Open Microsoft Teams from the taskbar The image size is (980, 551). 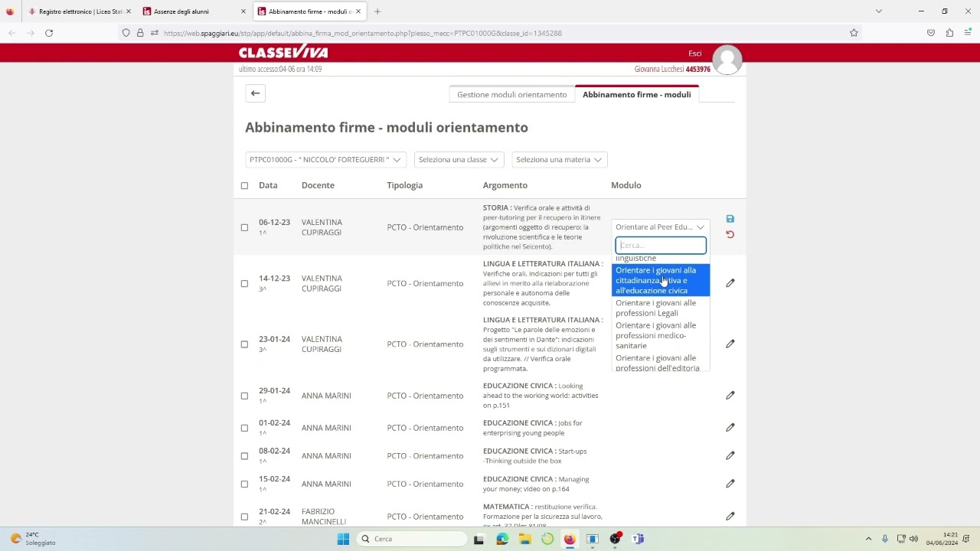pyautogui.click(x=638, y=539)
